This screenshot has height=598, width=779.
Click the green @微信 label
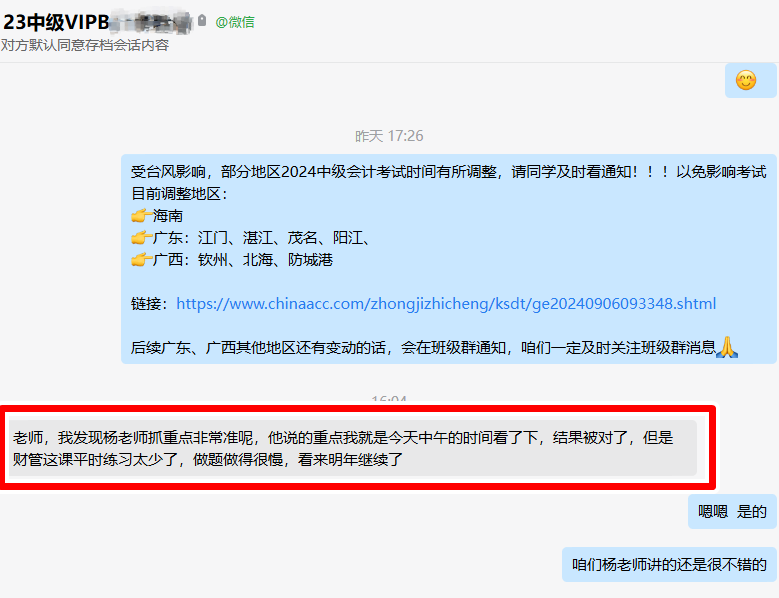pos(235,22)
